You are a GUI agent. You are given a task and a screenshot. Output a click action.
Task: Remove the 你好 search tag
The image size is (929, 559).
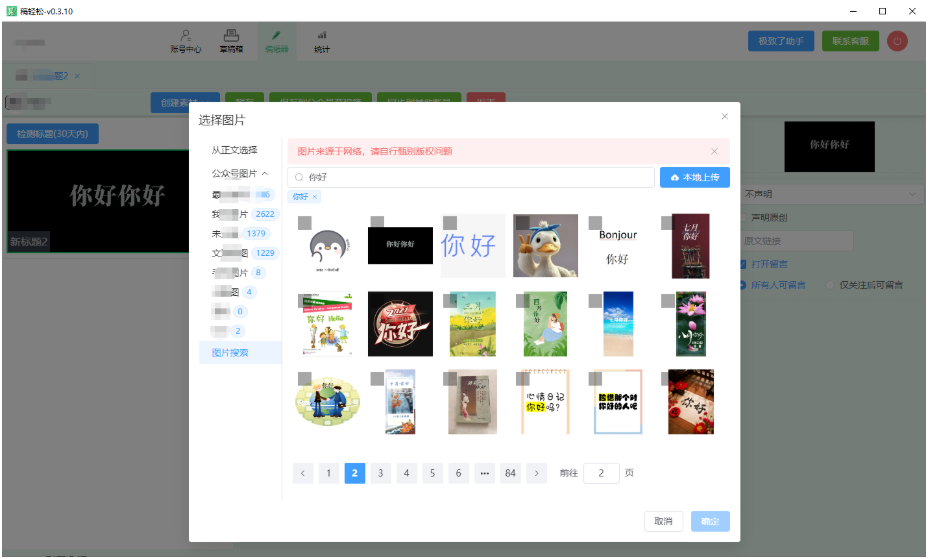point(315,197)
